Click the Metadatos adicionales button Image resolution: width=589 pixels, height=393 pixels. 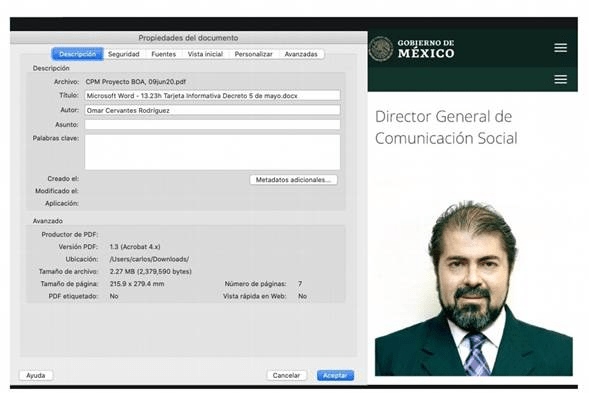point(293,180)
